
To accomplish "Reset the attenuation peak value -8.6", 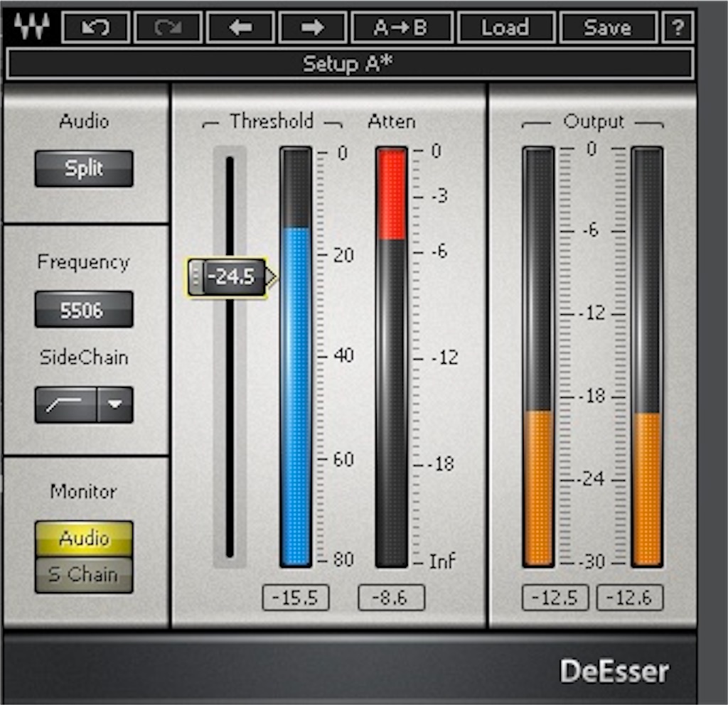I will (x=392, y=598).
